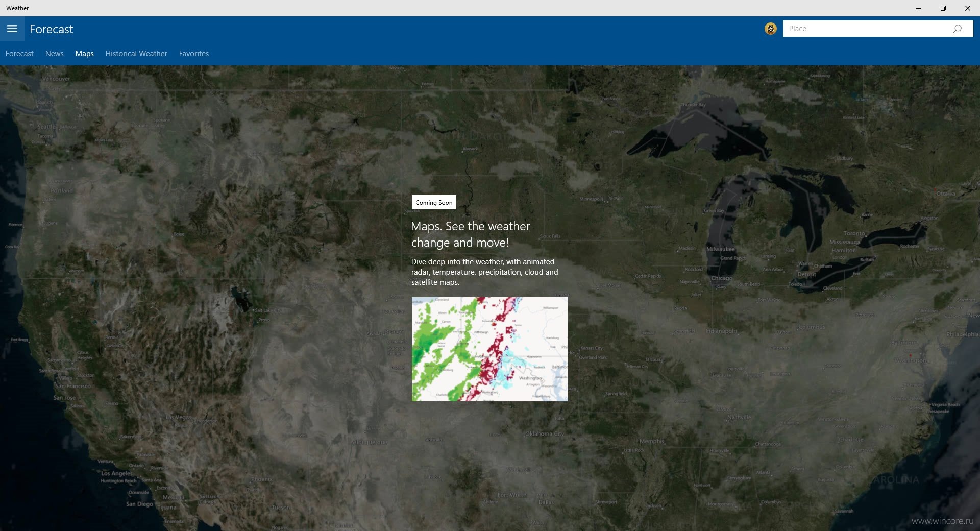Click the Forecast page title
The width and height of the screenshot is (980, 531).
51,29
